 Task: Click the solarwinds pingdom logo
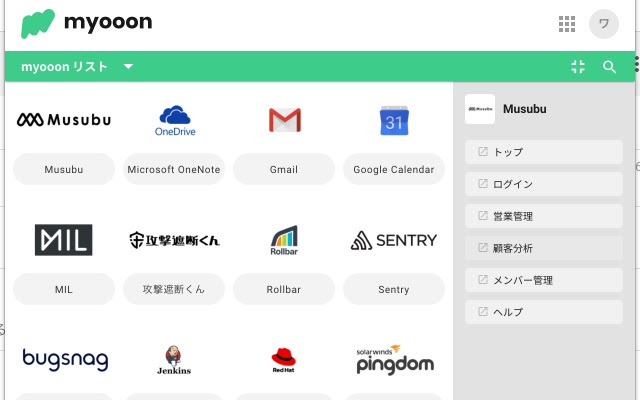coord(395,360)
